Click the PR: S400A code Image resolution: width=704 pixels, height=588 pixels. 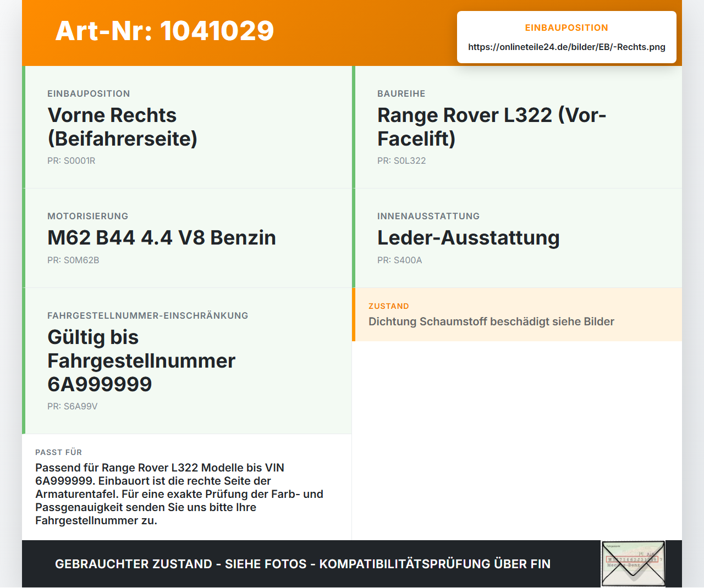click(x=399, y=260)
